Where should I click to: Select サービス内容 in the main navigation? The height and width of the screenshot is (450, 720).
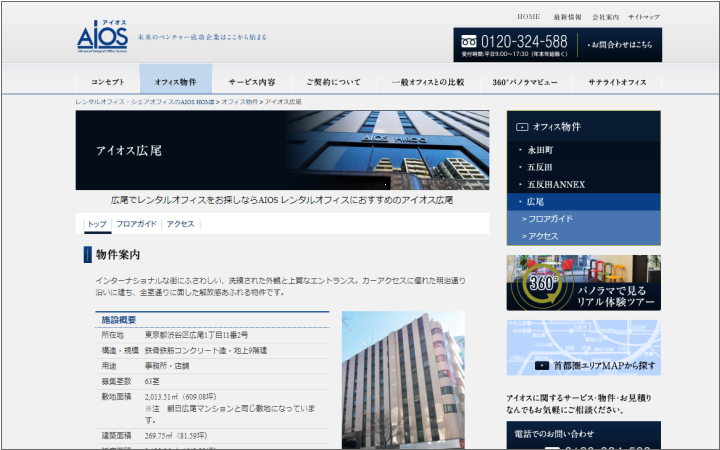(252, 82)
